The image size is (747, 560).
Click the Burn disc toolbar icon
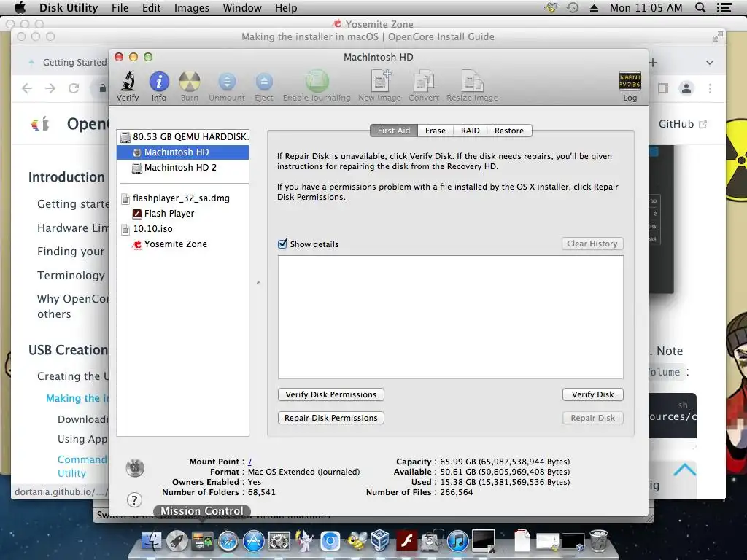189,82
